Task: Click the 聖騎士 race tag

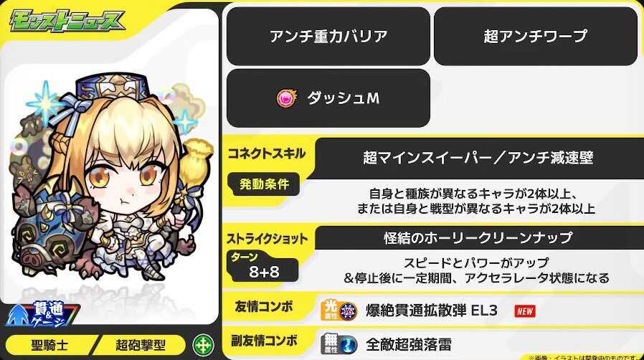Action: click(49, 345)
